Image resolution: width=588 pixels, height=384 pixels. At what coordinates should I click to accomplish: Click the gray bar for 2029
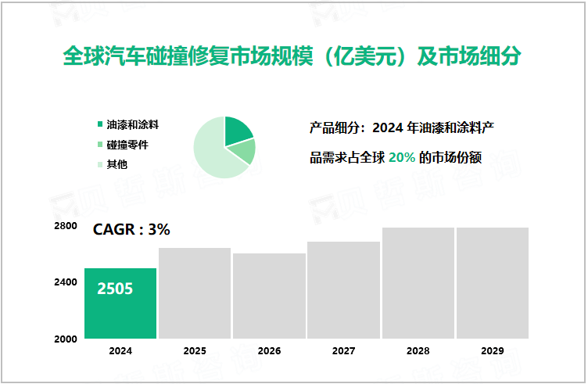pyautogui.click(x=493, y=283)
